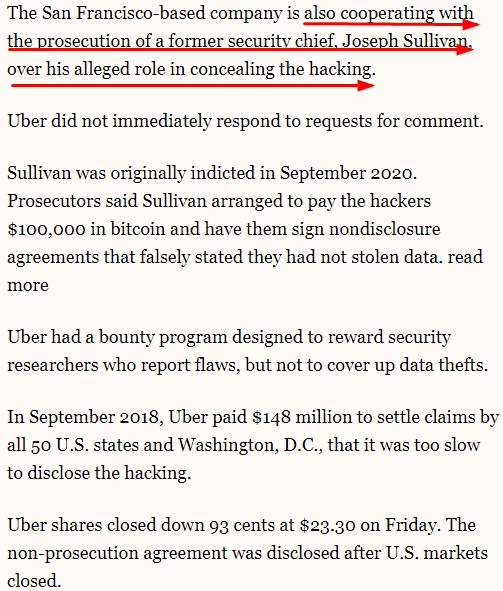Click the red arrowhead after 'cooperating with'
503x591 pixels.
[x=471, y=25]
